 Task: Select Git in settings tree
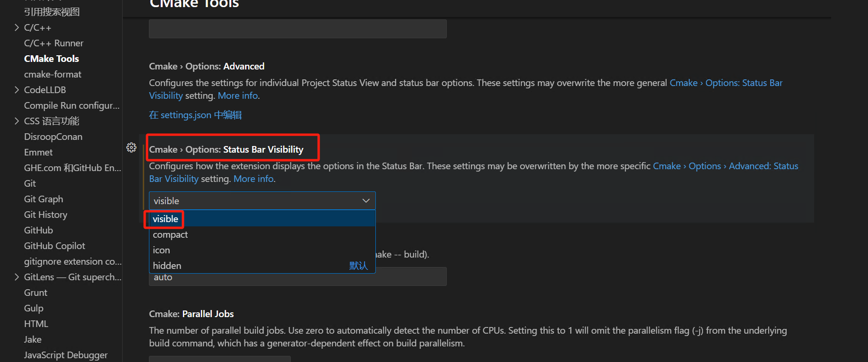point(30,183)
